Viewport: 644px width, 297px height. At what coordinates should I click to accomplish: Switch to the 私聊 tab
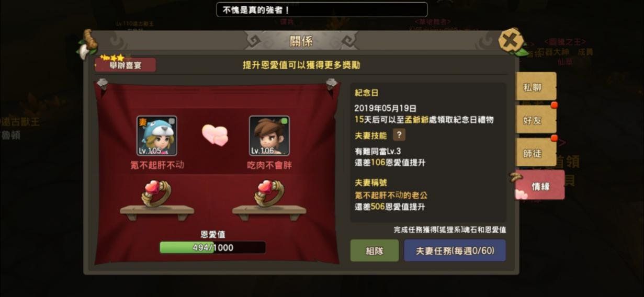(535, 87)
